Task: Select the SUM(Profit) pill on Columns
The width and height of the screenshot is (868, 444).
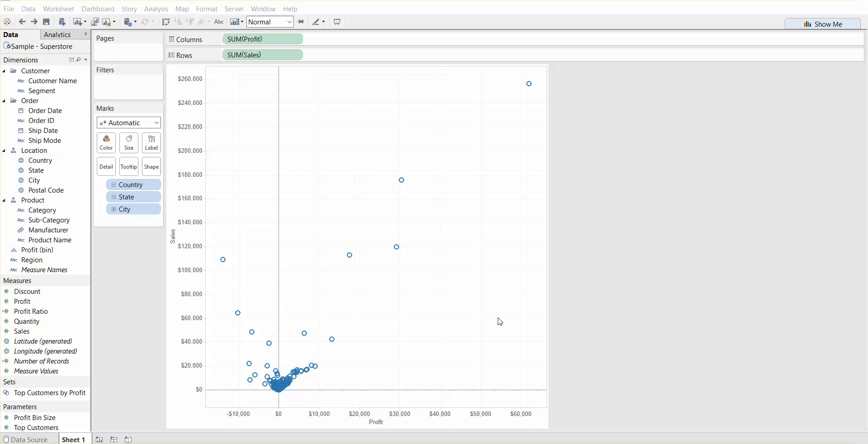Action: point(263,39)
